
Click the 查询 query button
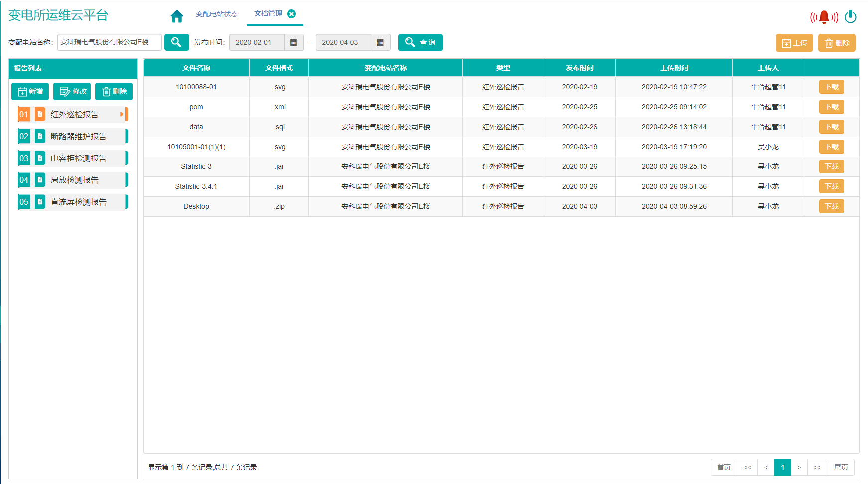(x=420, y=42)
